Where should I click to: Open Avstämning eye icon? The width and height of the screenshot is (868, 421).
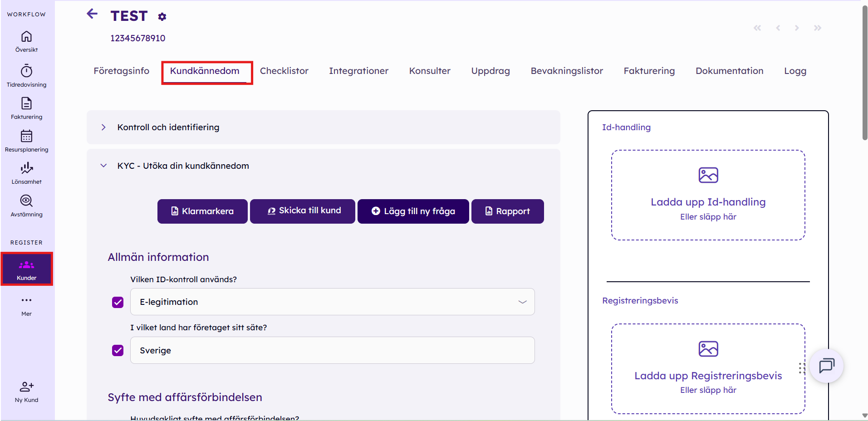(26, 201)
